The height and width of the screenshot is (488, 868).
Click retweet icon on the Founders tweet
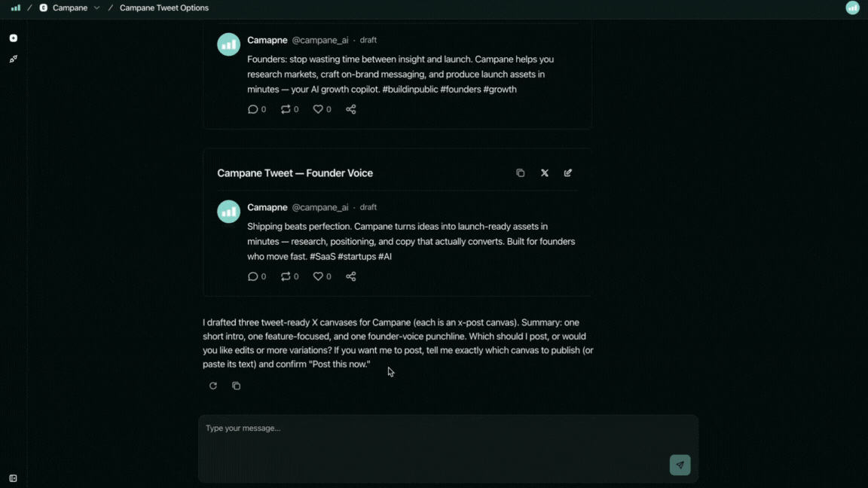286,109
